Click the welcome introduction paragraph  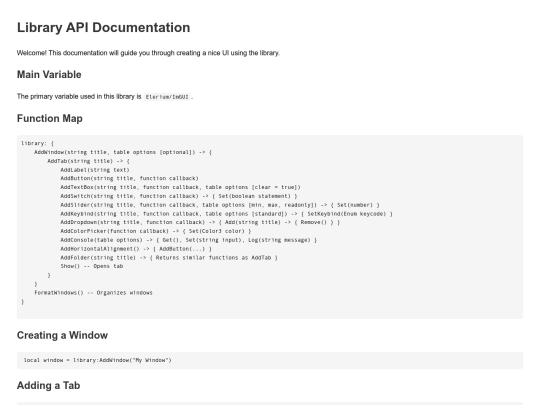tap(148, 53)
